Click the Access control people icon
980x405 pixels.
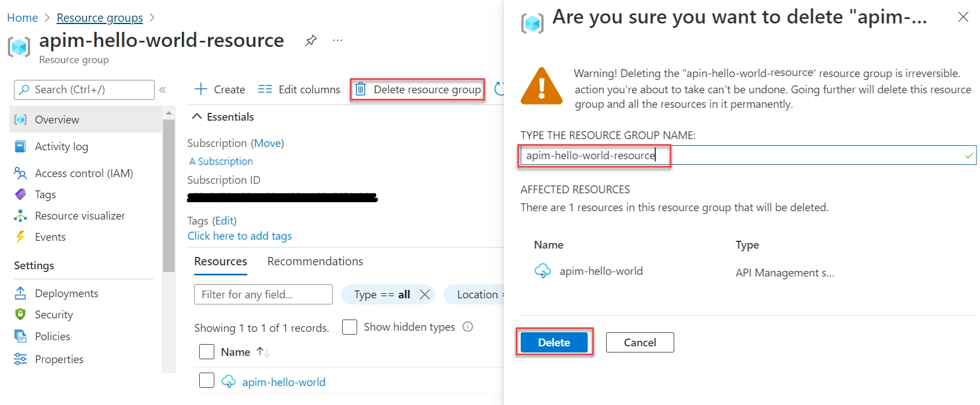pyautogui.click(x=20, y=173)
